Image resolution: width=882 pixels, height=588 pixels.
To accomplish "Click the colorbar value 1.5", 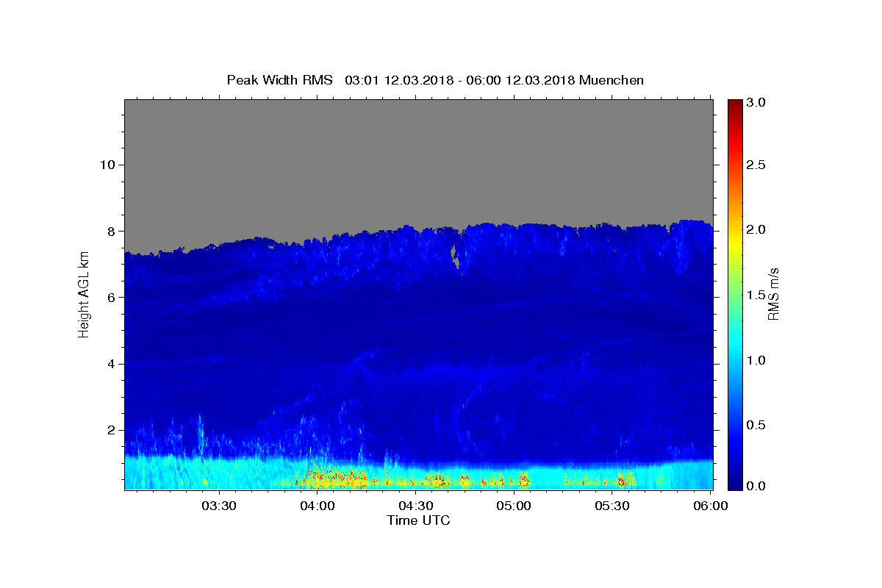I will (x=756, y=295).
